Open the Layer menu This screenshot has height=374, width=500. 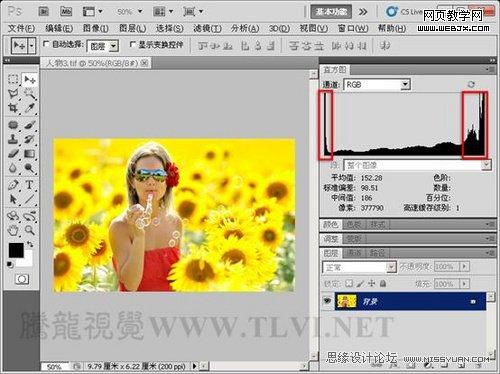tap(132, 29)
